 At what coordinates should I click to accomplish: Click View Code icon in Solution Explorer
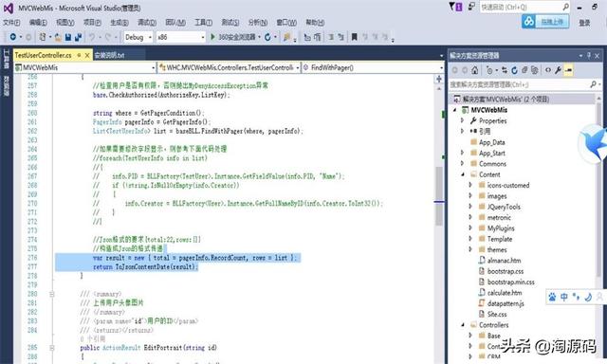click(548, 70)
